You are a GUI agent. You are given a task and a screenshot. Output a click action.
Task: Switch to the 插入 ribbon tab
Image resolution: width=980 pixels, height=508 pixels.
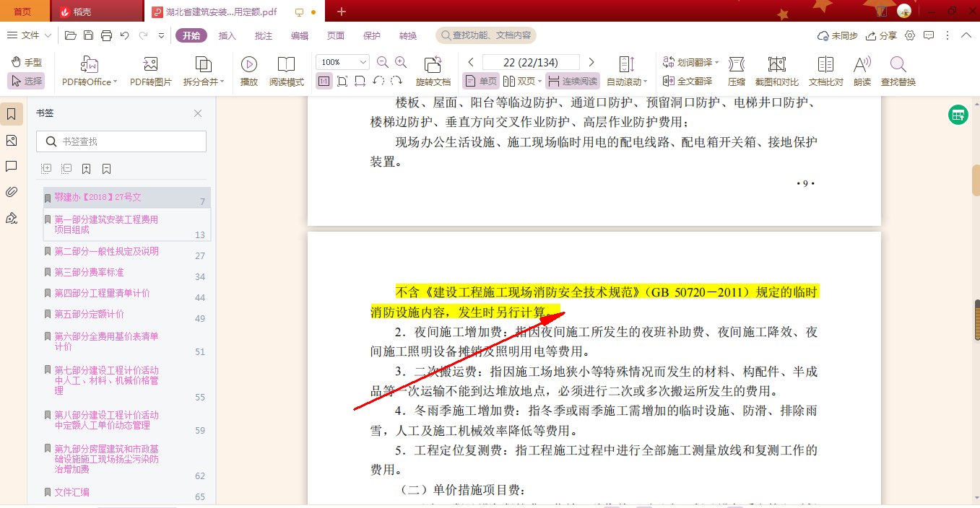point(227,35)
